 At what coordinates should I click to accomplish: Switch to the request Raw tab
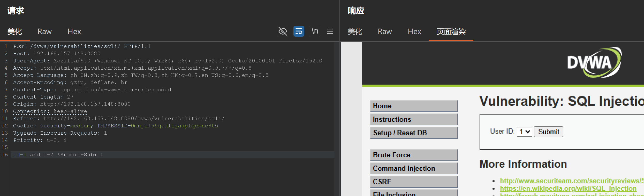44,31
